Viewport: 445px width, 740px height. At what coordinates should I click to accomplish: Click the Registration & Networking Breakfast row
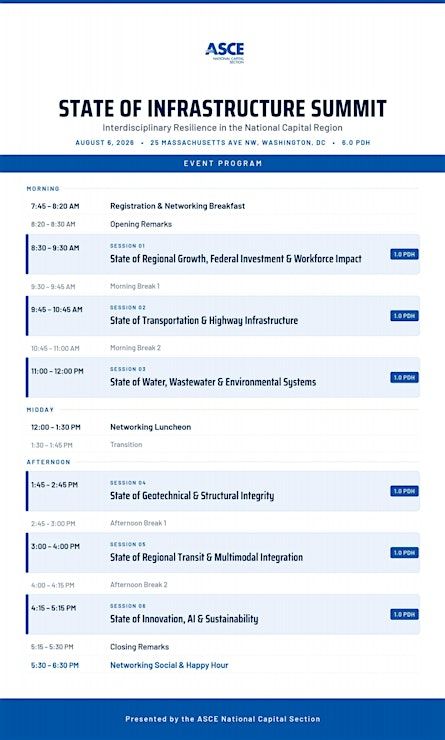(x=222, y=206)
